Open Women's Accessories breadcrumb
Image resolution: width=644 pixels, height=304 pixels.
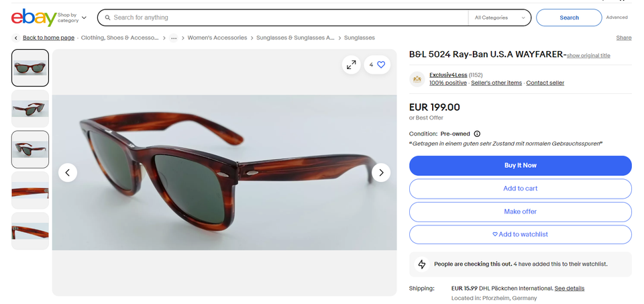(217, 38)
